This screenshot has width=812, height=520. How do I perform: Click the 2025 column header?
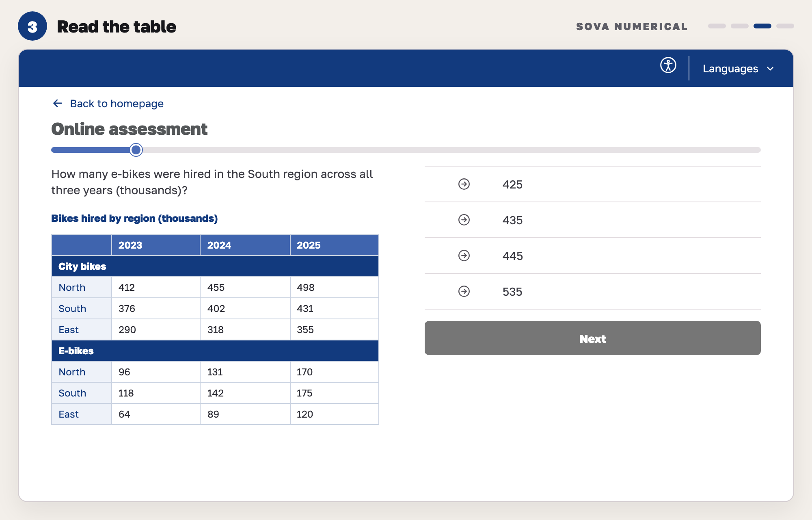coord(335,245)
